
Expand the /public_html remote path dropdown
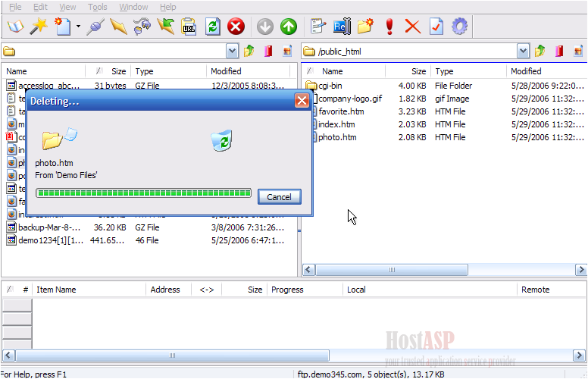point(523,52)
